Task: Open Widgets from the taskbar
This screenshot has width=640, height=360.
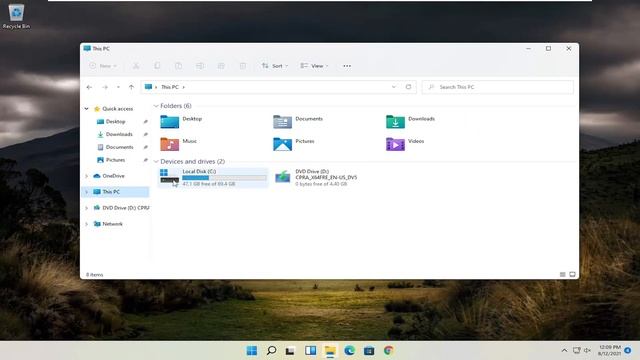Action: (x=310, y=351)
